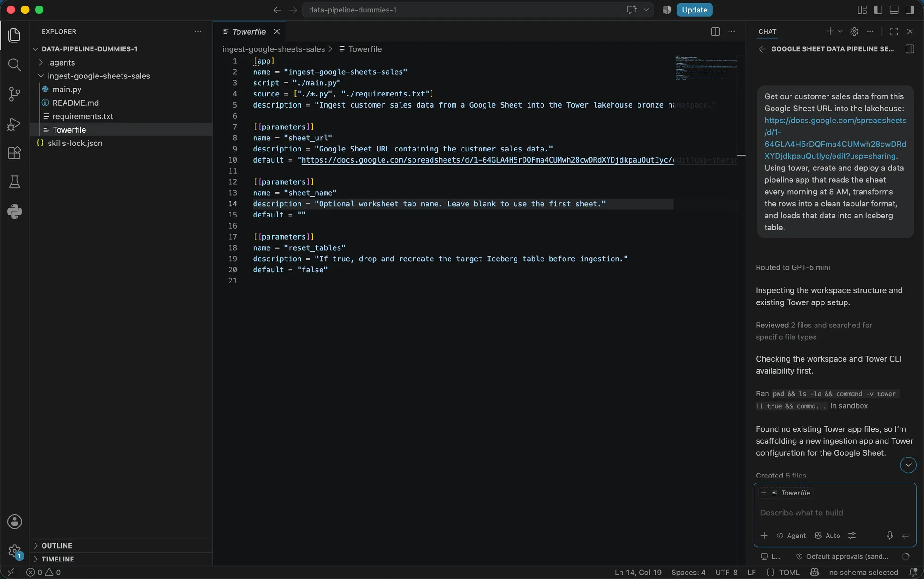Expand the TIMELINE section

click(121, 559)
